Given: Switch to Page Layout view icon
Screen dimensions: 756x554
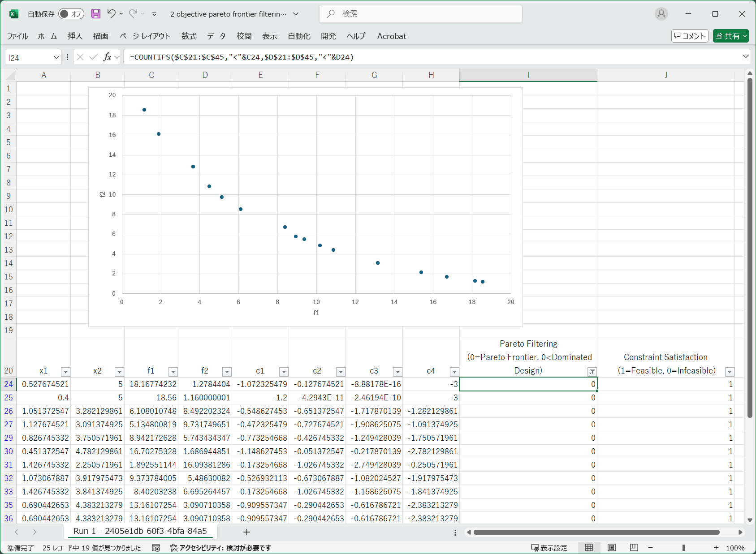Looking at the screenshot, I should (611, 547).
